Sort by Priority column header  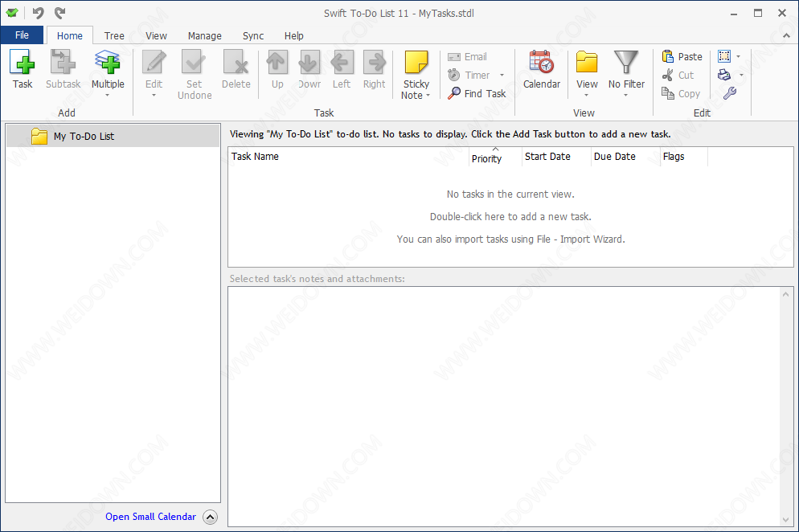tap(495, 157)
